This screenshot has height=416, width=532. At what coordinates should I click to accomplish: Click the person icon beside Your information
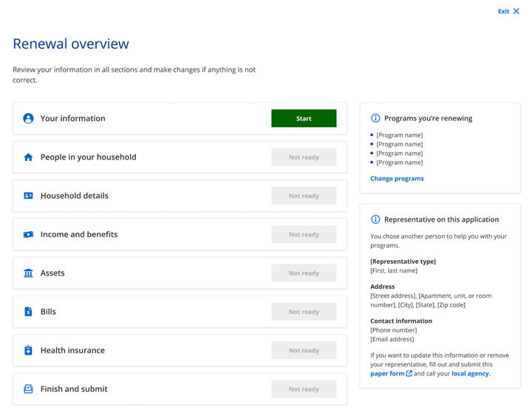(x=28, y=118)
